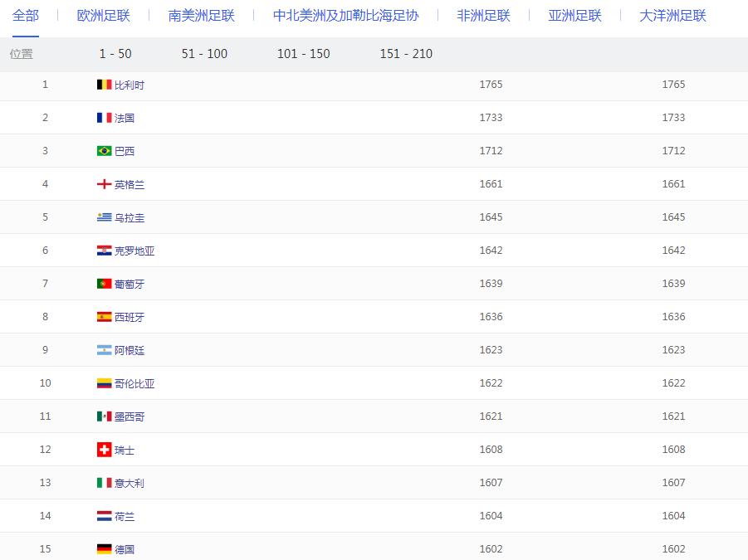The height and width of the screenshot is (560, 748).
Task: Open the 南美洲足联 tab
Action: click(201, 16)
